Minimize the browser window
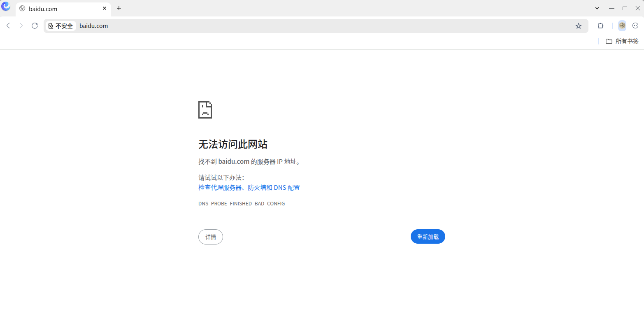This screenshot has width=644, height=319. coord(612,8)
